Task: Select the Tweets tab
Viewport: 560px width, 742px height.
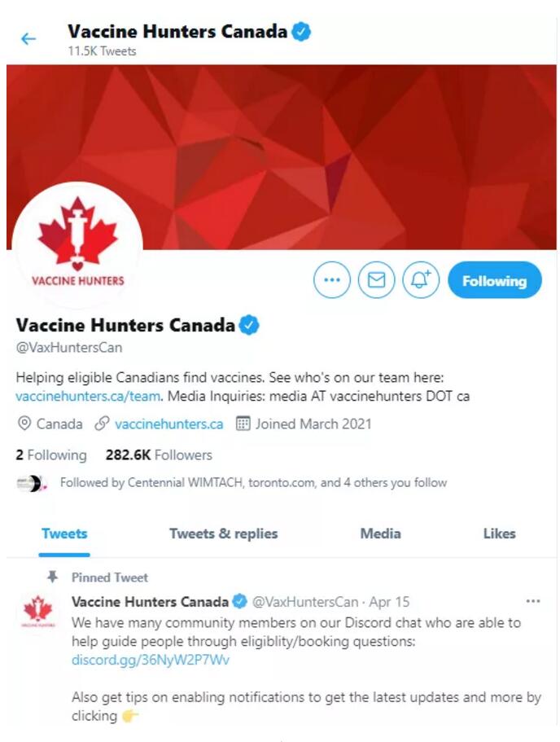Action: (x=64, y=533)
